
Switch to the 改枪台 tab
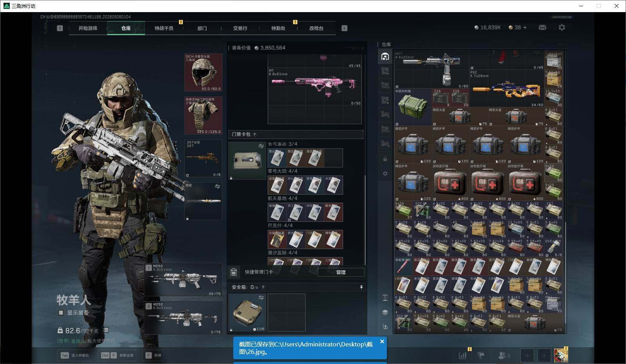[317, 28]
